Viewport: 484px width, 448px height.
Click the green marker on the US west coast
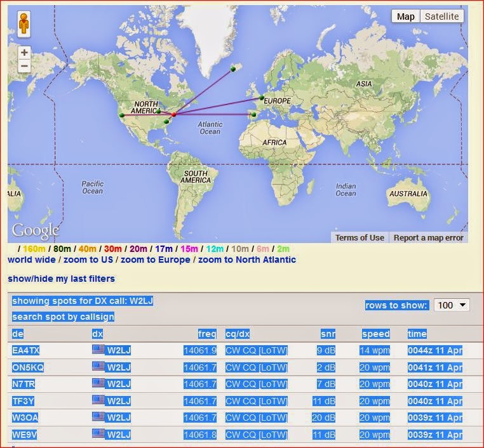click(x=122, y=115)
